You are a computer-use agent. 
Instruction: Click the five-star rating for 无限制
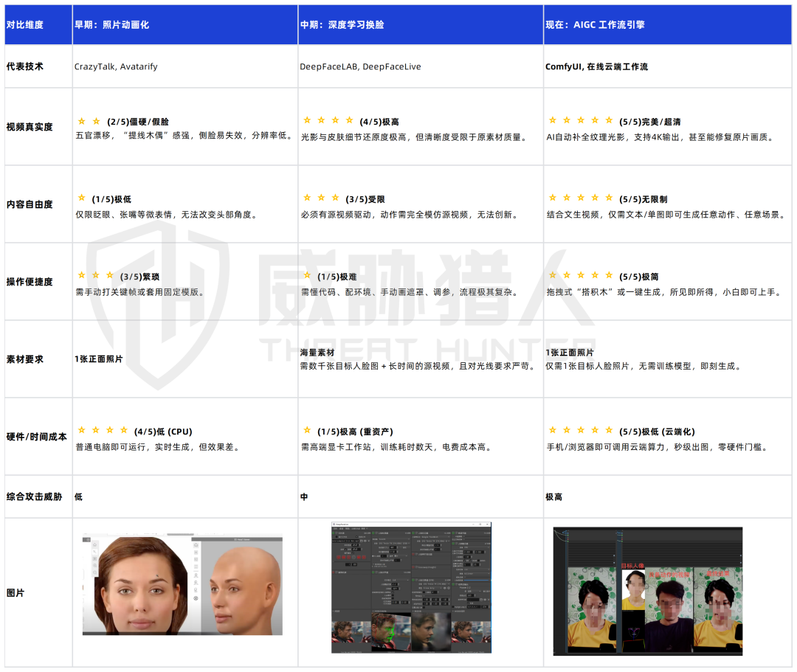580,198
